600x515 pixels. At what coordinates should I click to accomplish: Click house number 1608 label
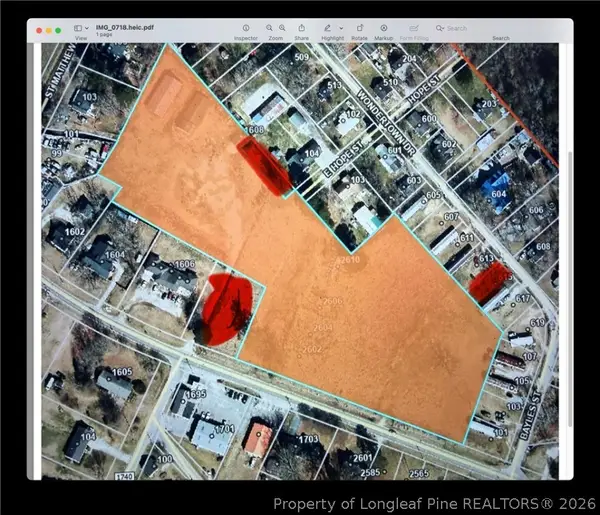[x=254, y=130]
